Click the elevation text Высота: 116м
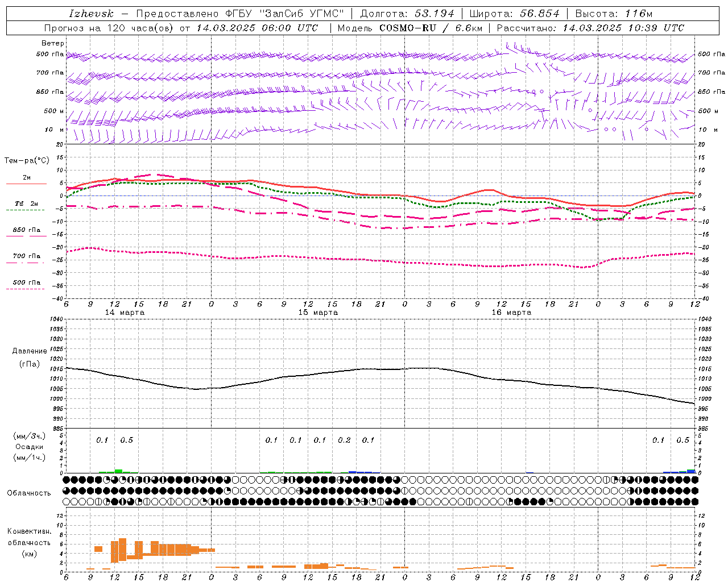 614,14
